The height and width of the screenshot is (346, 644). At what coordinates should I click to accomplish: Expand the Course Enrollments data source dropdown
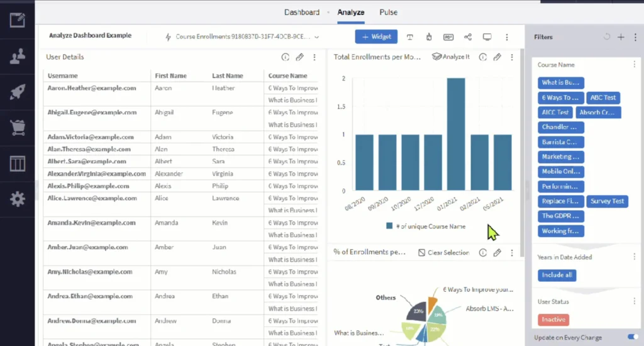[316, 37]
